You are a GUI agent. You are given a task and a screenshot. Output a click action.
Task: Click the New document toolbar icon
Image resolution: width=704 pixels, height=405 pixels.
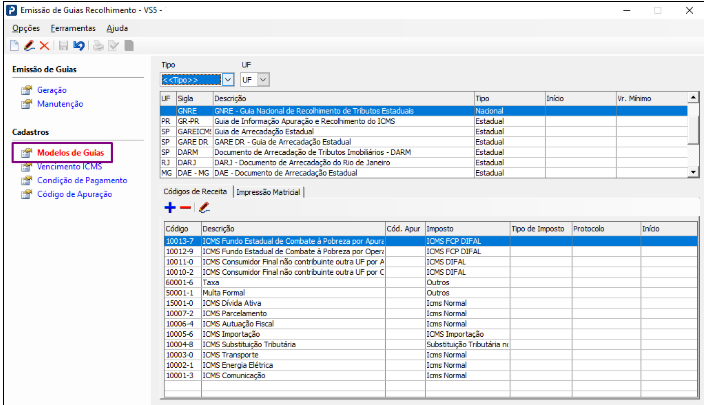pyautogui.click(x=14, y=46)
